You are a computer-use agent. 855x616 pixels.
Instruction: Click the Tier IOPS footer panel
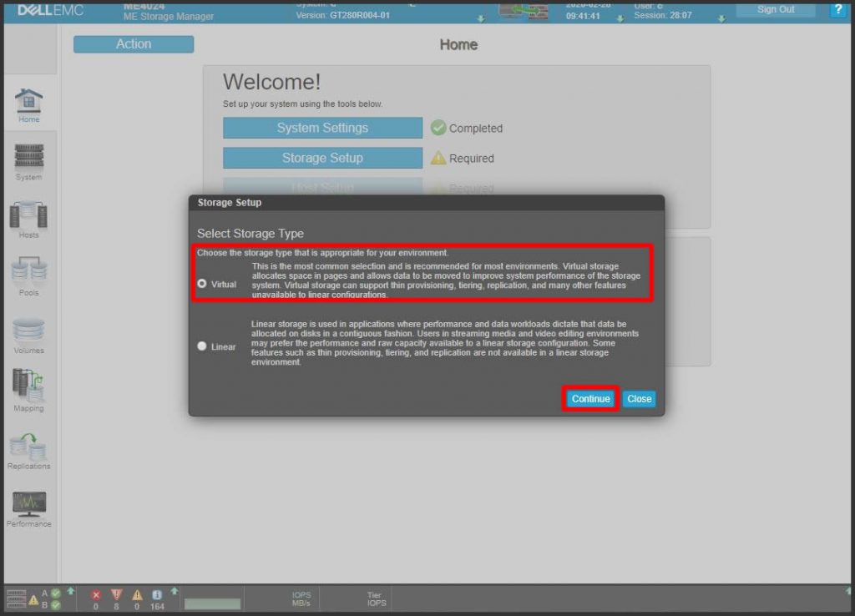tap(377, 599)
